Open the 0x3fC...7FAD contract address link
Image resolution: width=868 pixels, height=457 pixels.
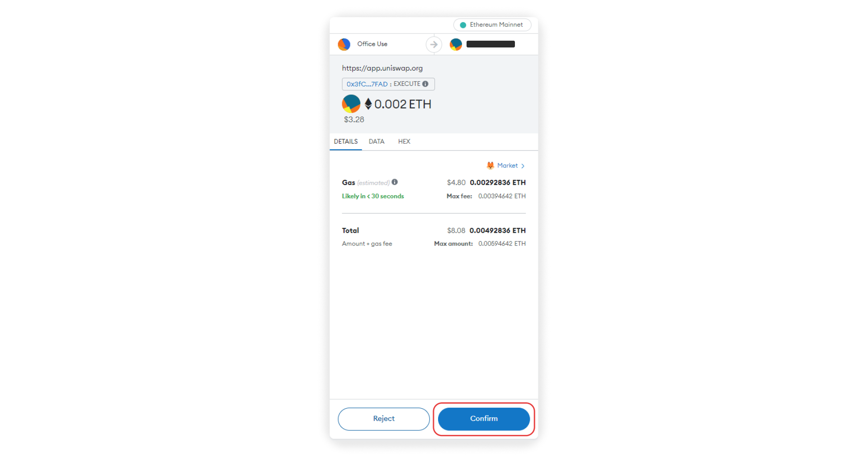(x=367, y=84)
